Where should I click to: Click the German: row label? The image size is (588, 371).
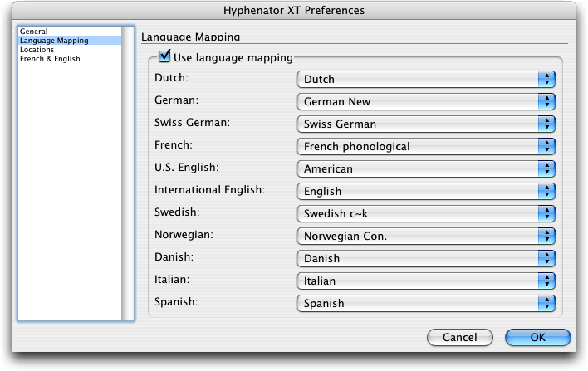click(176, 100)
